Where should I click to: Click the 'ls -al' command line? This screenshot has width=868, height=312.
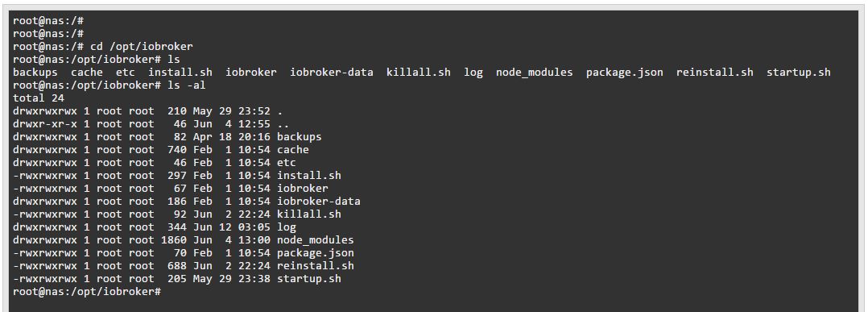tap(110, 85)
